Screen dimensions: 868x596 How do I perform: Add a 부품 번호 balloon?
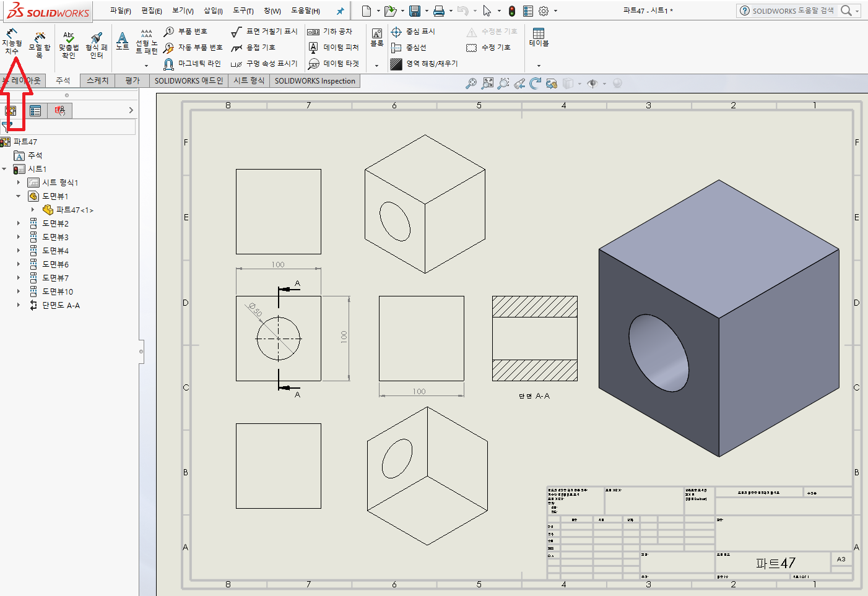click(x=186, y=31)
